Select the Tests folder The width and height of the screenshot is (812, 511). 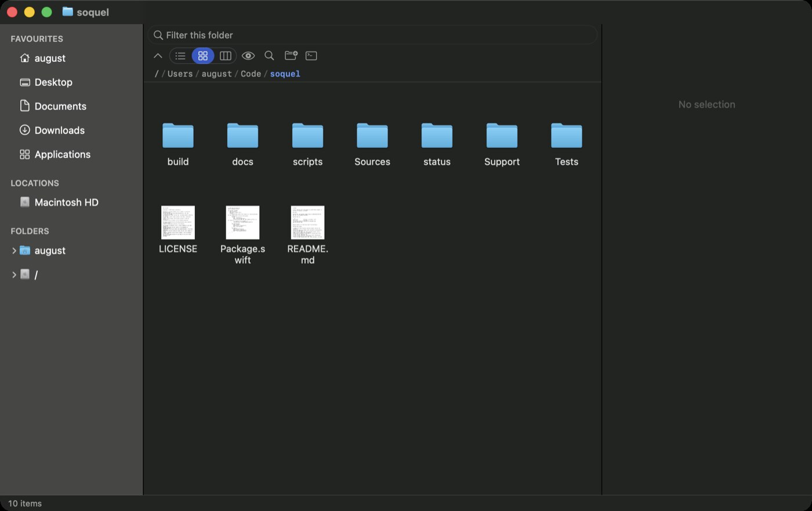tap(567, 144)
